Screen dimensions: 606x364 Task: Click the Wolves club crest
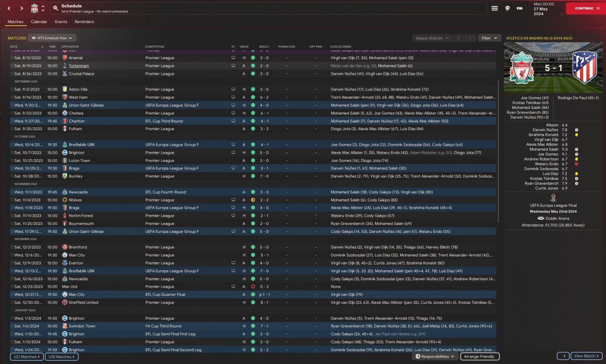pyautogui.click(x=65, y=200)
